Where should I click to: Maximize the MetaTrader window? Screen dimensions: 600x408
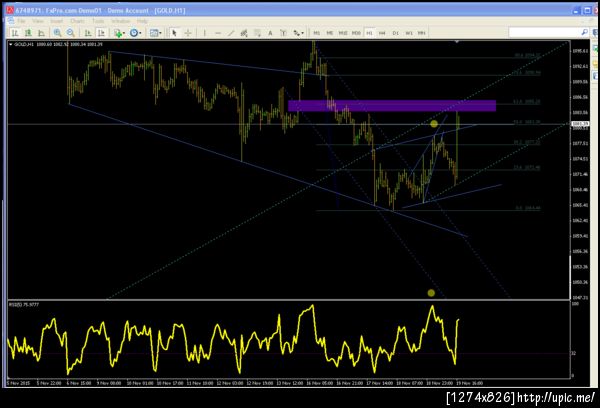tap(587, 11)
